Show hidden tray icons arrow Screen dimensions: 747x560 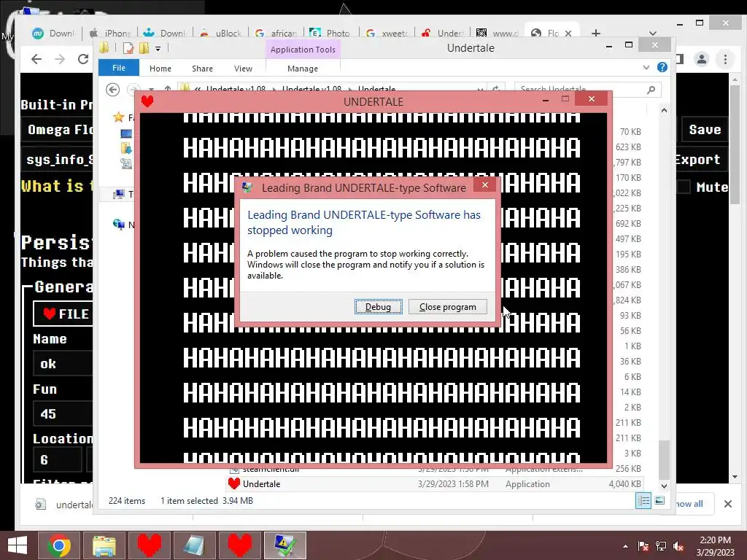(x=625, y=546)
